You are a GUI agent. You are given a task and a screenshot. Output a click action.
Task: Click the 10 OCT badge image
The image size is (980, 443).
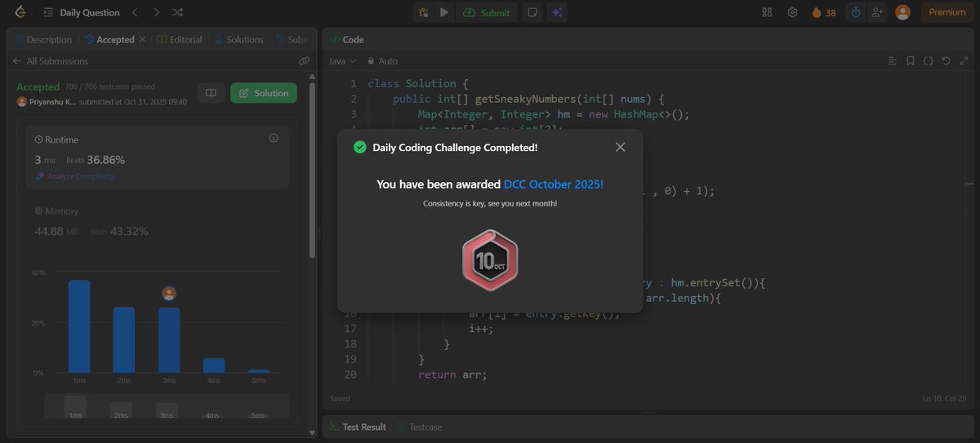490,260
